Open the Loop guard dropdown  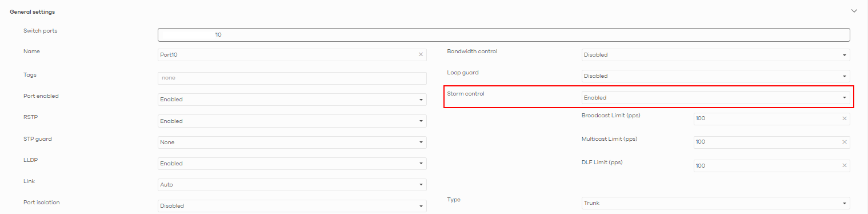pos(715,76)
